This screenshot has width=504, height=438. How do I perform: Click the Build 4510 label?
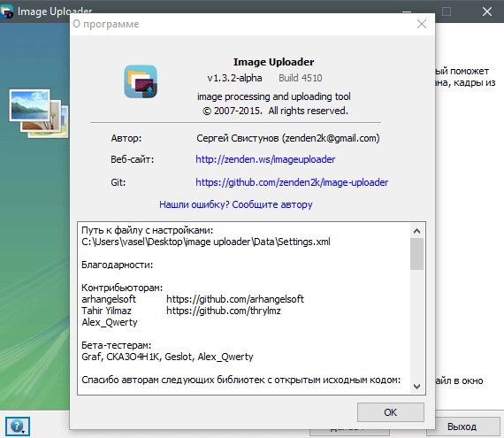[301, 78]
